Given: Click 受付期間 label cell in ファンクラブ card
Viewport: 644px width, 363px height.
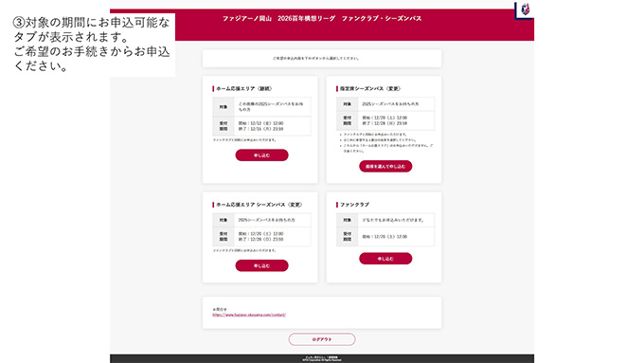Looking at the screenshot, I should coord(347,236).
